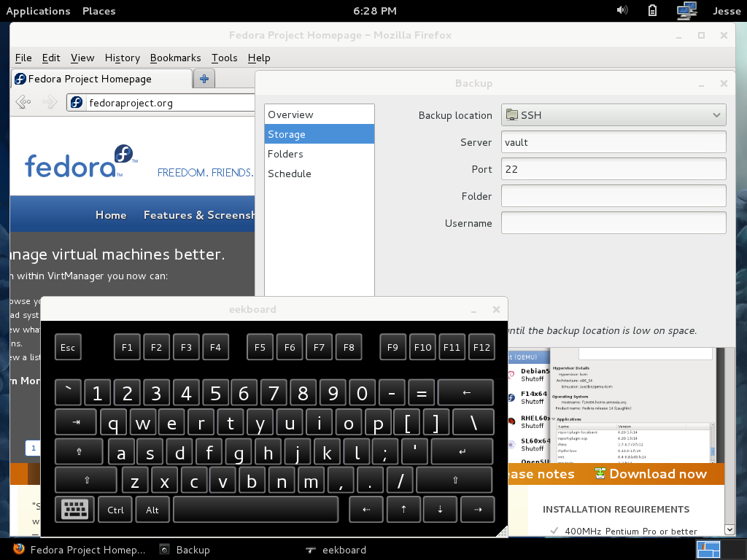Tap the left Shift key on eekboard
This screenshot has height=560, width=747.
[x=86, y=480]
